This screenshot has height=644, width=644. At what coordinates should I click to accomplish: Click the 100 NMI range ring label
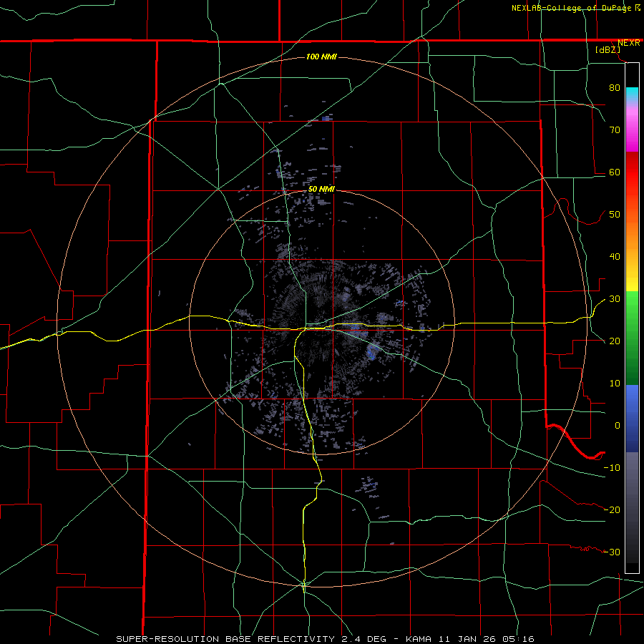pos(321,57)
